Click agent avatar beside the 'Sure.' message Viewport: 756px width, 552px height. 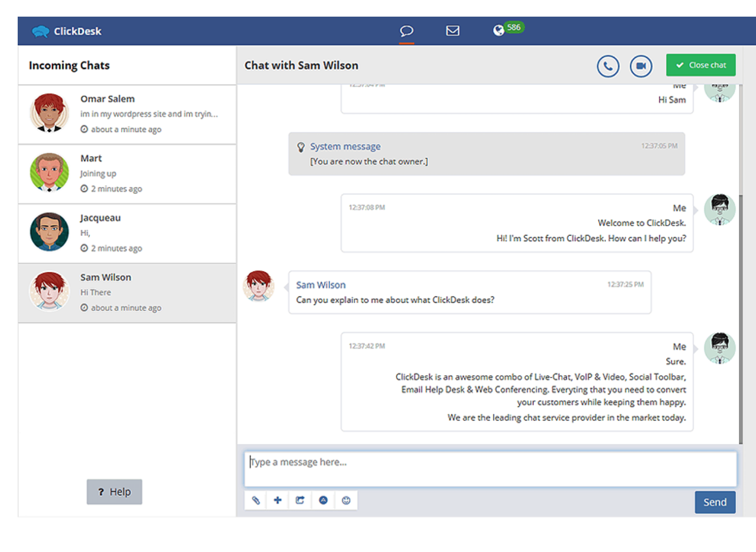pos(720,348)
